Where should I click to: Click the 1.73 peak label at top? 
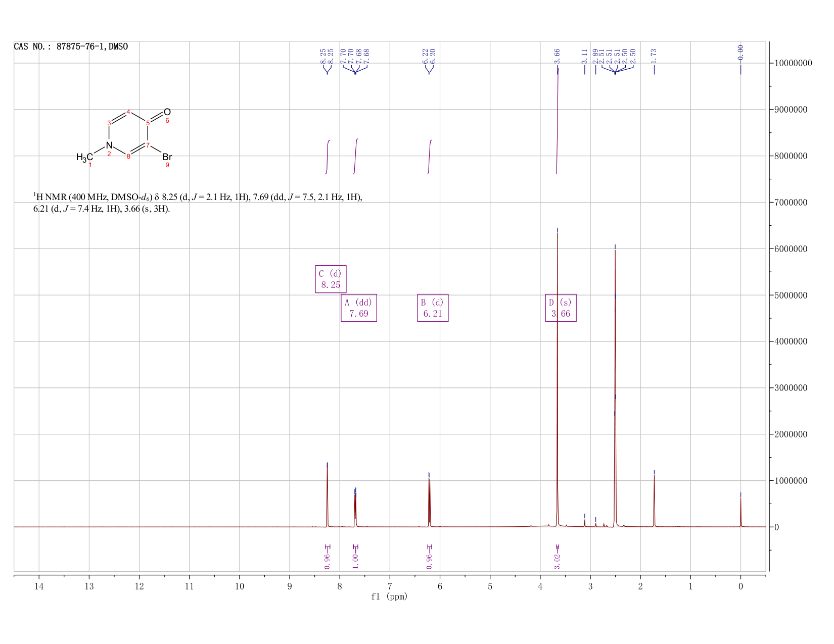click(654, 56)
